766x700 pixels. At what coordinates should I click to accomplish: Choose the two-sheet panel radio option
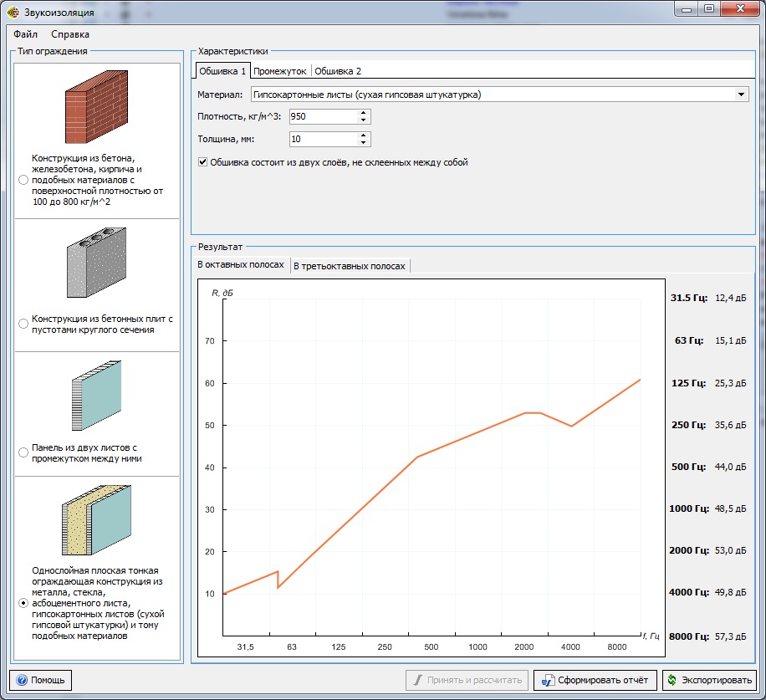pyautogui.click(x=23, y=452)
